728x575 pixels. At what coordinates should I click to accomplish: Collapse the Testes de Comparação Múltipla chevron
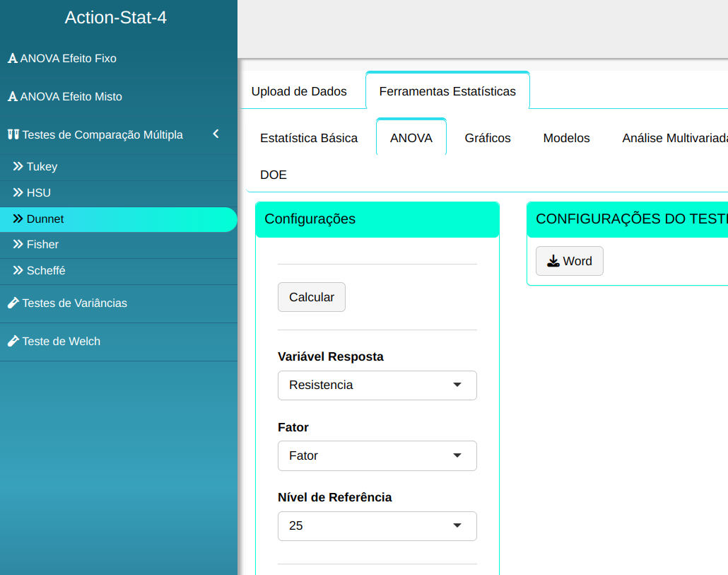[216, 134]
